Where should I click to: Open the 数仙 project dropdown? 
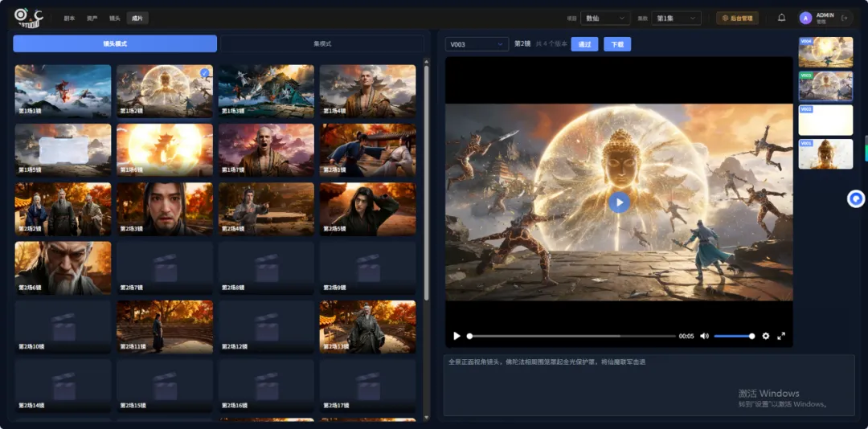point(606,18)
